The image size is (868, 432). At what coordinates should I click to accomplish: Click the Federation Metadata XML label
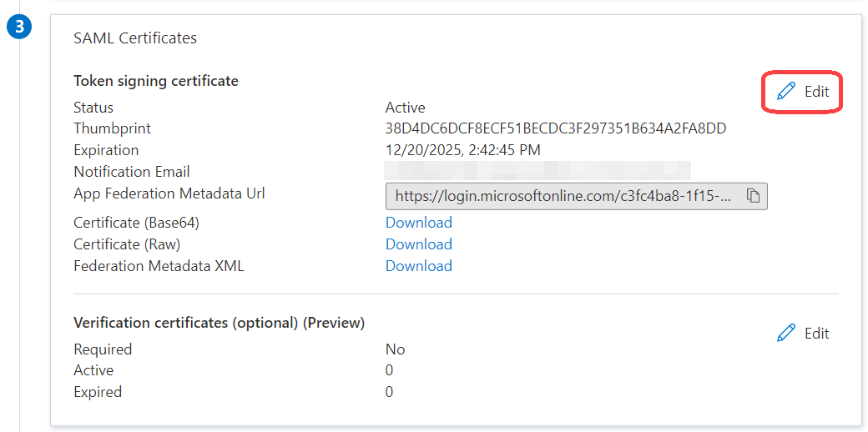pyautogui.click(x=159, y=266)
